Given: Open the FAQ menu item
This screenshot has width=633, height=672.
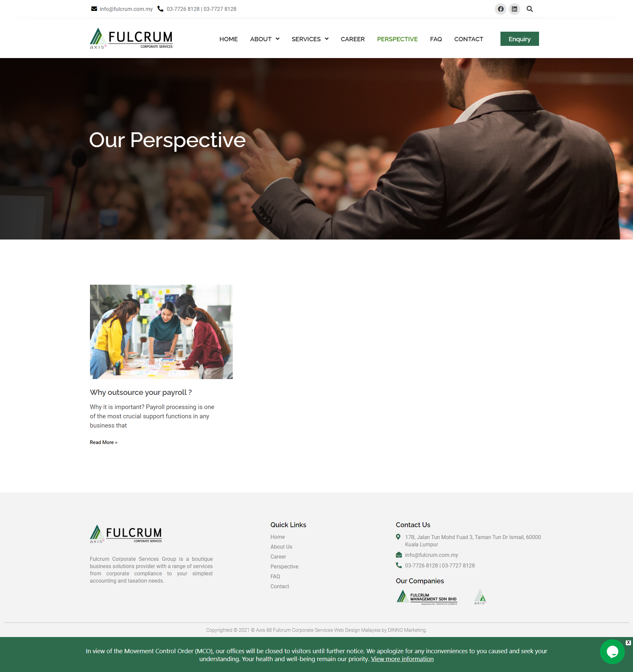Looking at the screenshot, I should coord(436,39).
